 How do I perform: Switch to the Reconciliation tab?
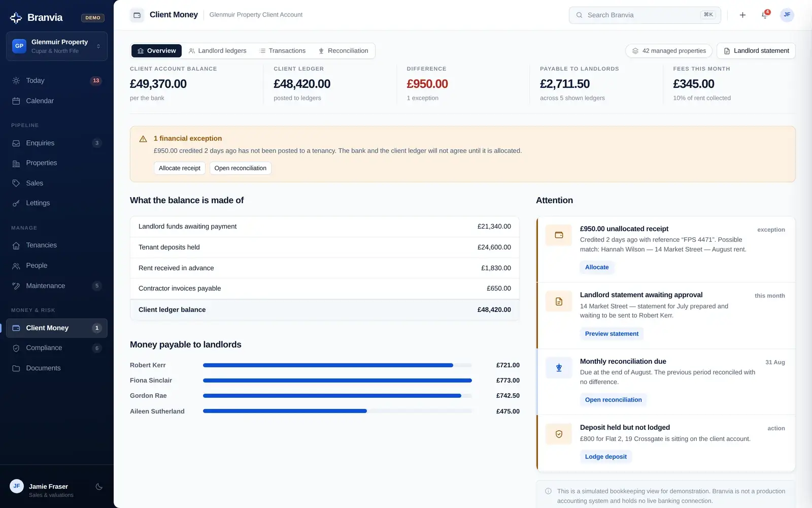343,51
